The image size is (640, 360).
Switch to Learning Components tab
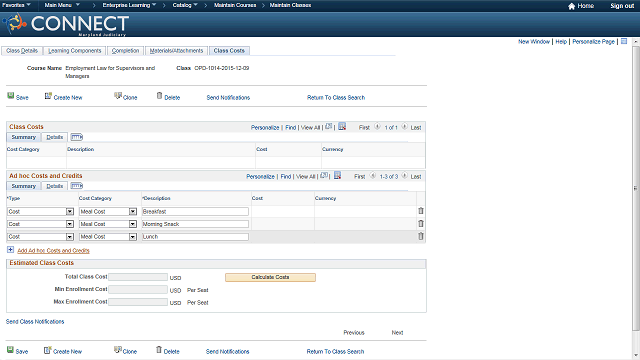coord(75,51)
